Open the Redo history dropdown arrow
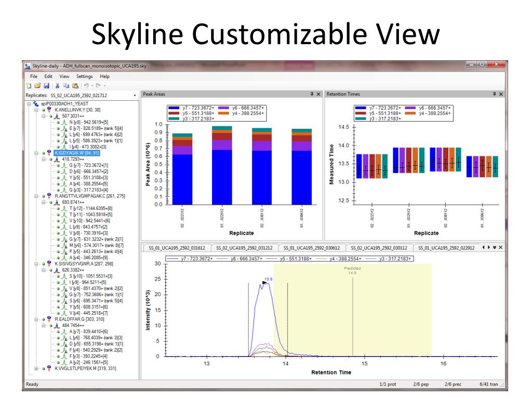Screen dimensions: 532x399 (105, 86)
